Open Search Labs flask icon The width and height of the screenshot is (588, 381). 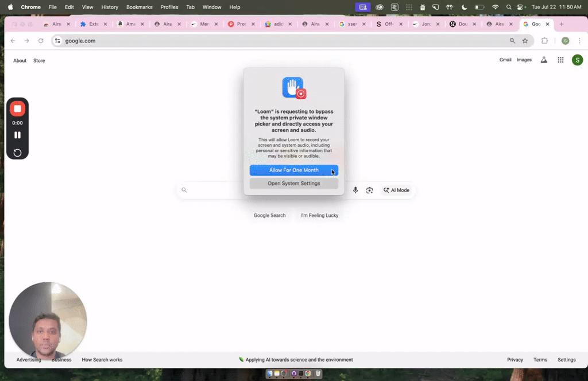click(544, 60)
